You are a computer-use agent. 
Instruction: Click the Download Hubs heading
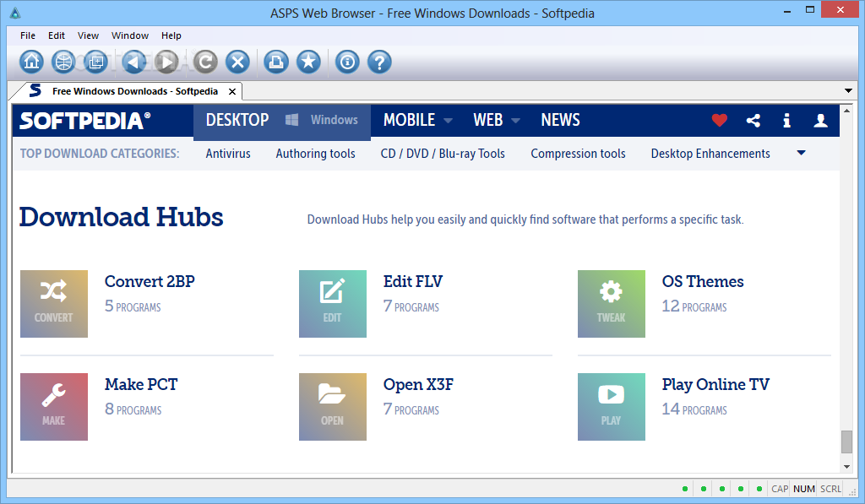122,217
